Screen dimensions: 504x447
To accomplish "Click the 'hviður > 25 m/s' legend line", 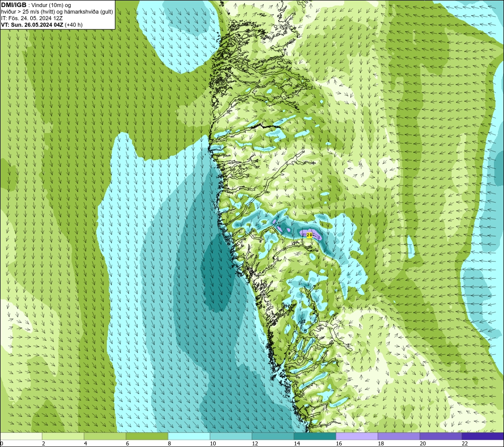I will click(57, 12).
